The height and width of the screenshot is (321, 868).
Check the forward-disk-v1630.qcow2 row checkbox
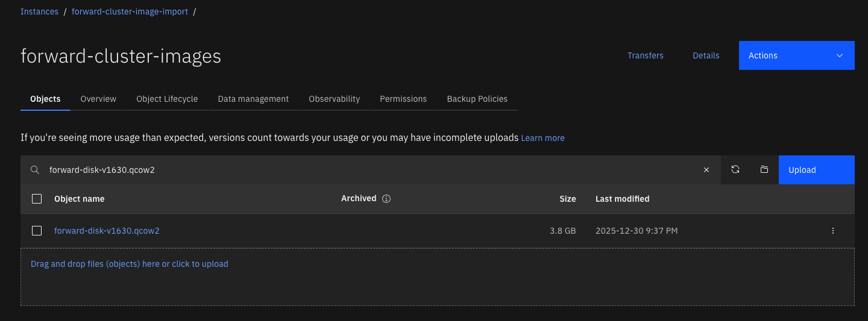pyautogui.click(x=37, y=231)
